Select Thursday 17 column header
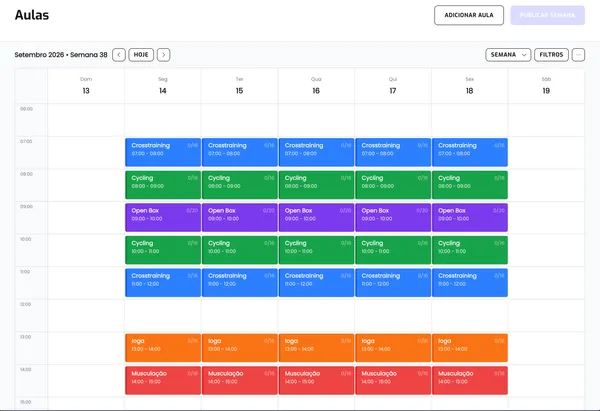This screenshot has width=600, height=411. pyautogui.click(x=393, y=86)
